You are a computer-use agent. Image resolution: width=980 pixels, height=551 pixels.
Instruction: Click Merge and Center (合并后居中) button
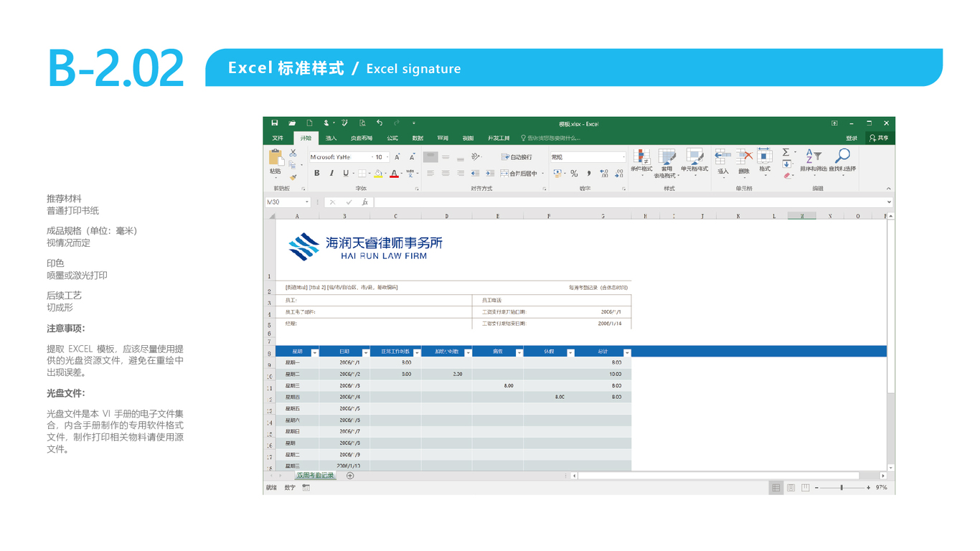(519, 173)
